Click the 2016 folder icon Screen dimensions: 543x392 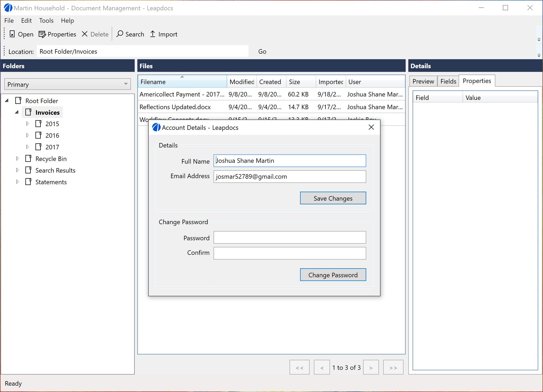pos(38,135)
